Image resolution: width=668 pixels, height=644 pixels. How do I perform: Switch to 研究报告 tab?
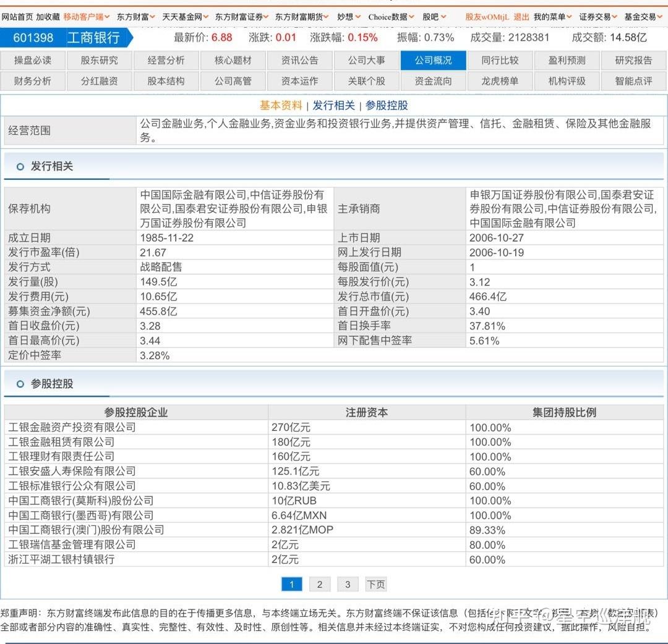pos(633,61)
